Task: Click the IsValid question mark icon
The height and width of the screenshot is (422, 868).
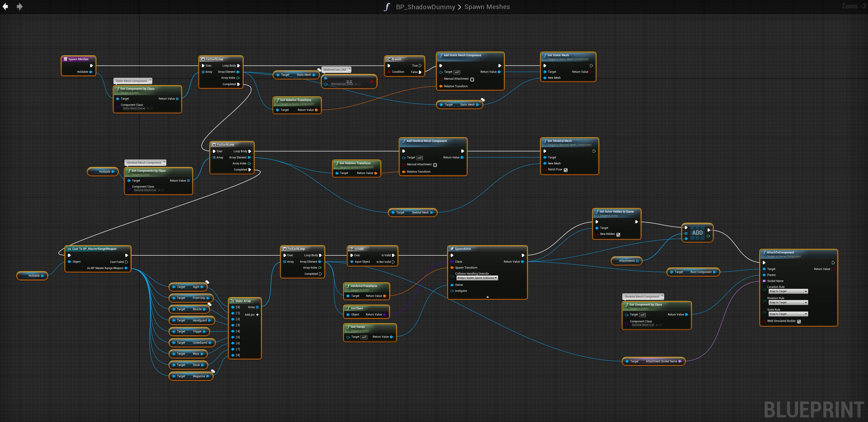Action: tap(352, 249)
